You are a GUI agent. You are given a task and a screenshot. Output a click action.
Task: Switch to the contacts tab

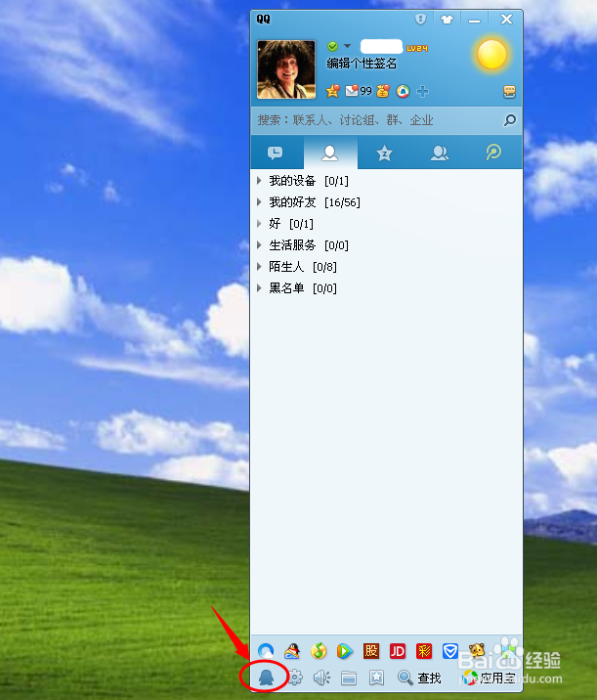(330, 153)
